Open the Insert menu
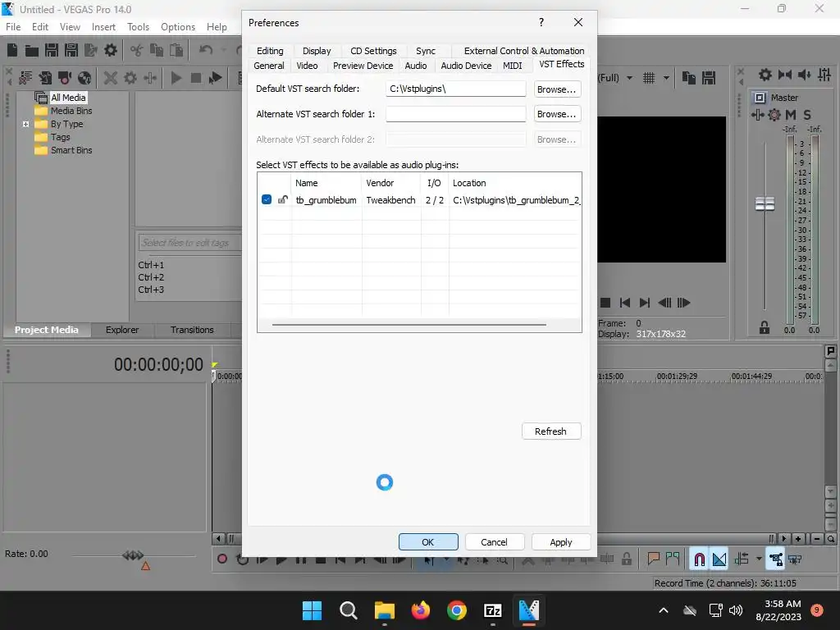 click(103, 27)
